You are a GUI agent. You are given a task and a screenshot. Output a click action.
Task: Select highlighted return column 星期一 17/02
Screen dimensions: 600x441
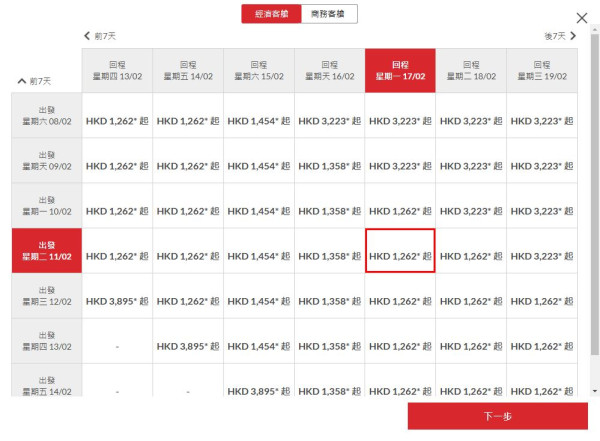[x=400, y=71]
